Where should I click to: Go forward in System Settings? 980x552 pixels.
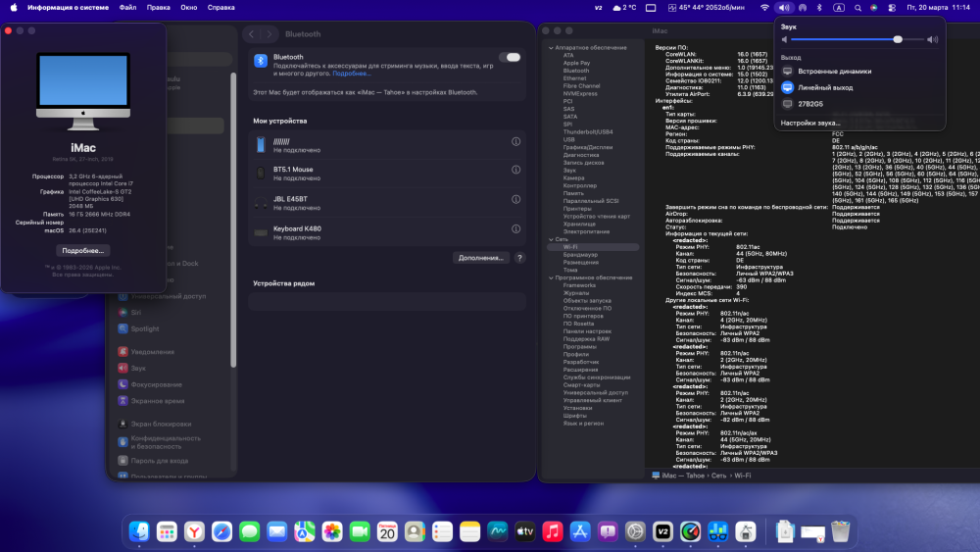coord(269,34)
